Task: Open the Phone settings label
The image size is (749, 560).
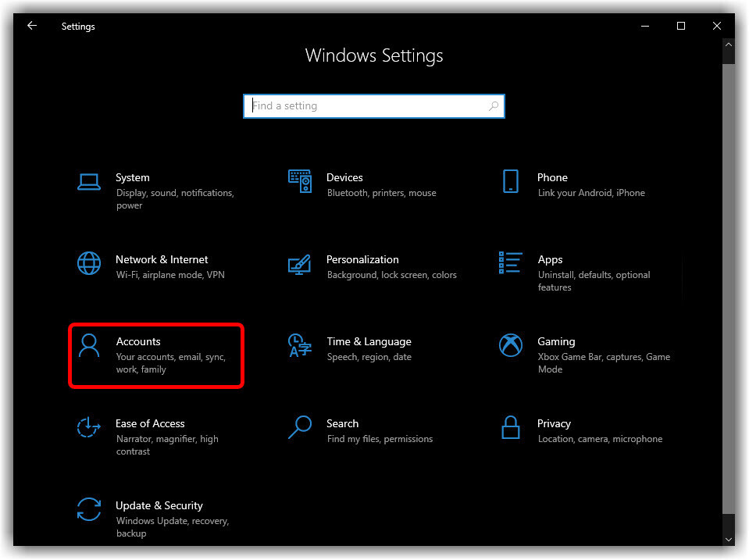Action: (552, 178)
